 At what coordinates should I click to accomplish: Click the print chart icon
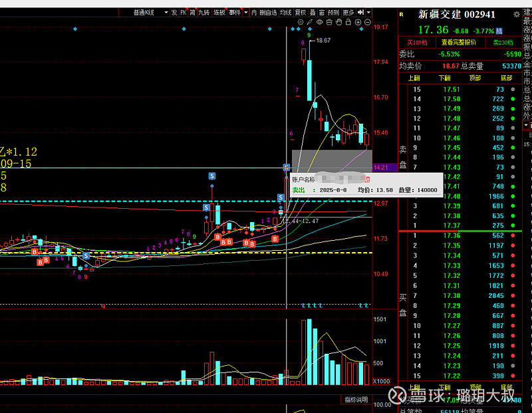tap(329, 22)
